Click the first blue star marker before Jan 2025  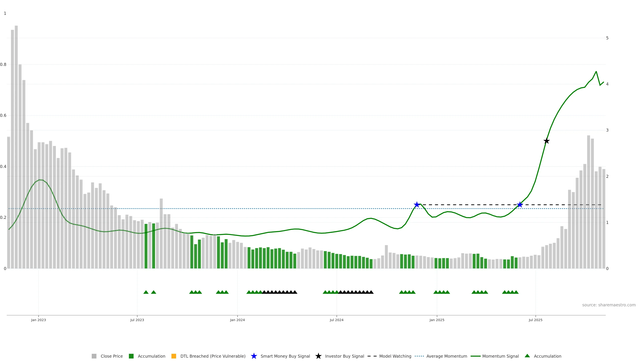pos(417,205)
